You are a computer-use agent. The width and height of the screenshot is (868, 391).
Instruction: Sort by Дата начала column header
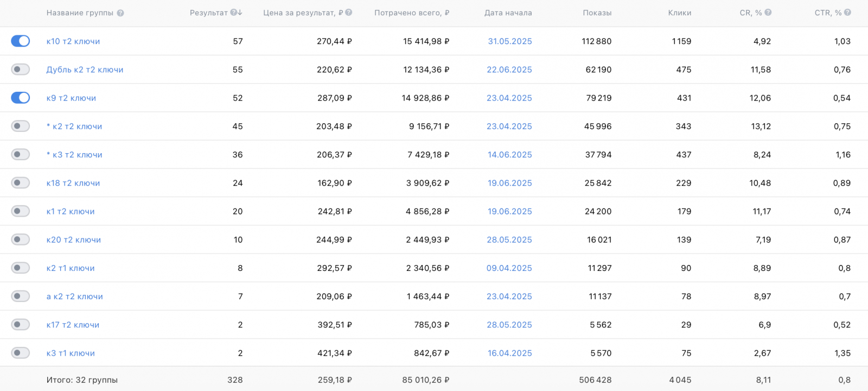[x=508, y=13]
